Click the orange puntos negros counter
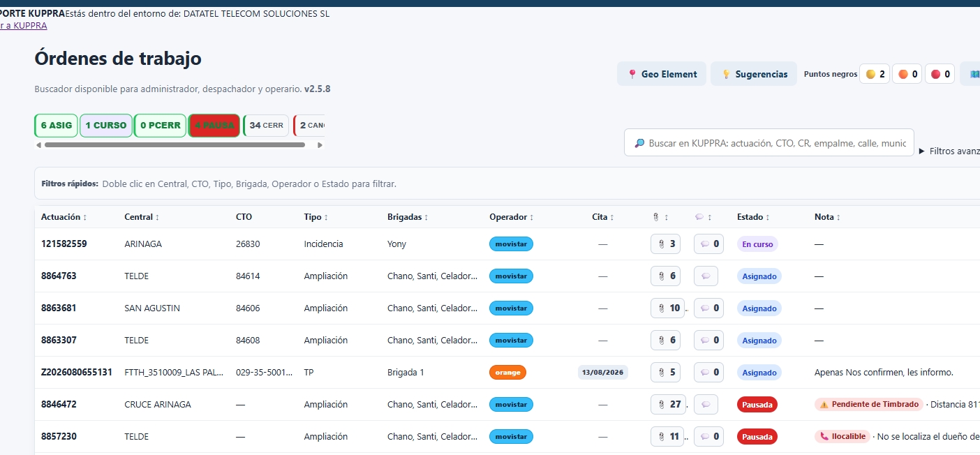The image size is (980, 455). click(907, 74)
